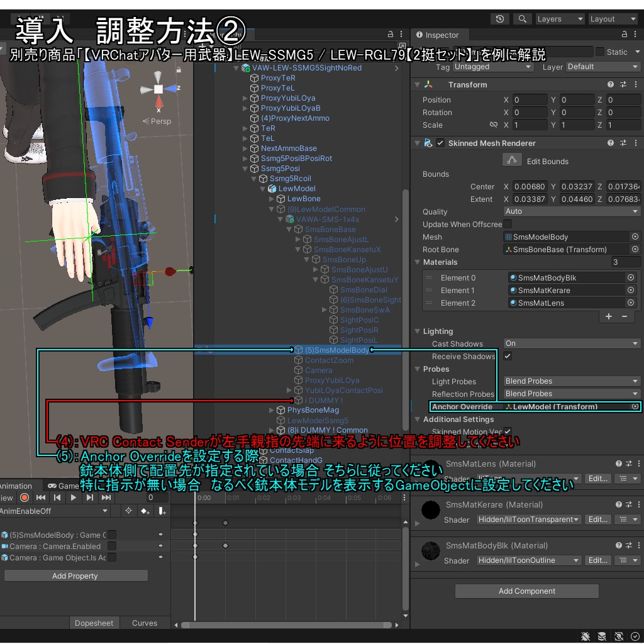Play the animation clip
This screenshot has width=644, height=644.
point(73,497)
